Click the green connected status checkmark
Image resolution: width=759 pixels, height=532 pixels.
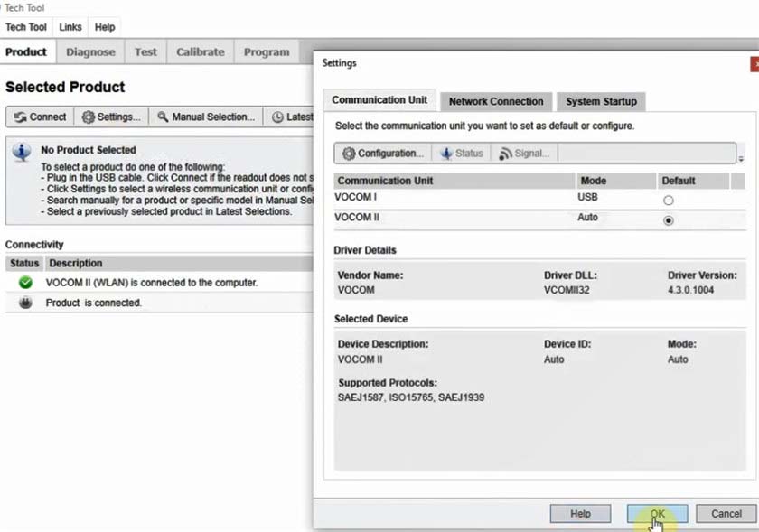25,282
